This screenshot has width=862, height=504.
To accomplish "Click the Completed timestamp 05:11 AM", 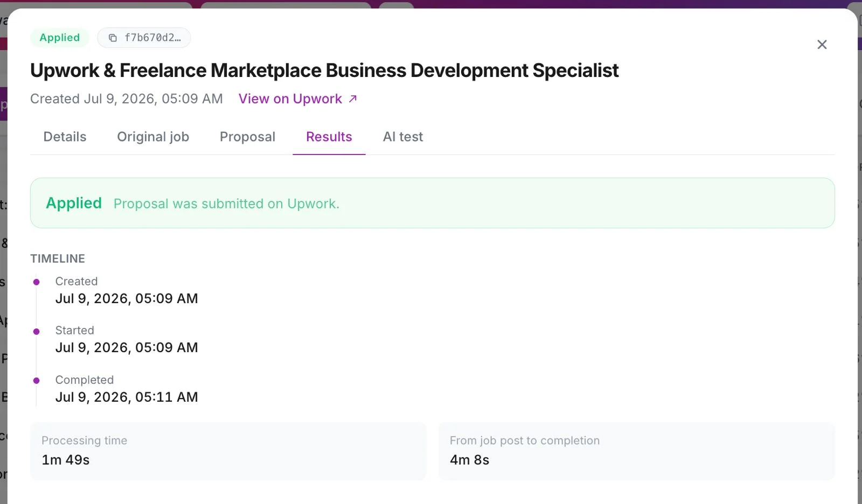I will [127, 397].
